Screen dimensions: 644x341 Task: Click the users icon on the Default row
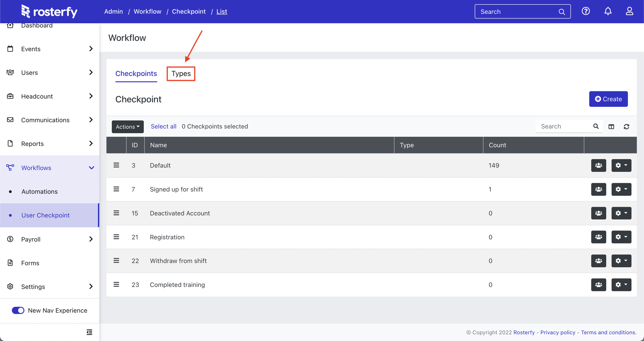[599, 165]
